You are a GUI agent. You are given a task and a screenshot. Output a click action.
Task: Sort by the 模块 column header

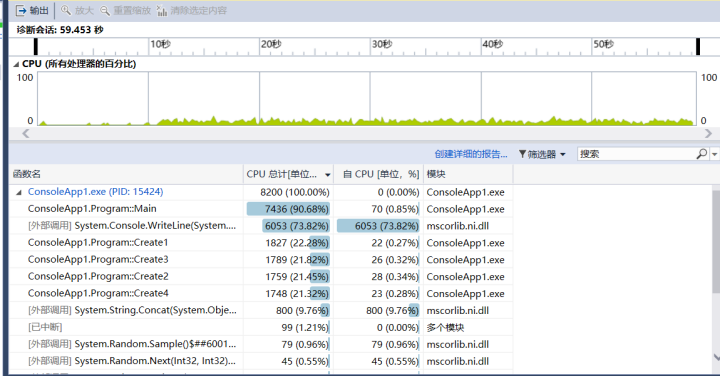[x=468, y=174]
